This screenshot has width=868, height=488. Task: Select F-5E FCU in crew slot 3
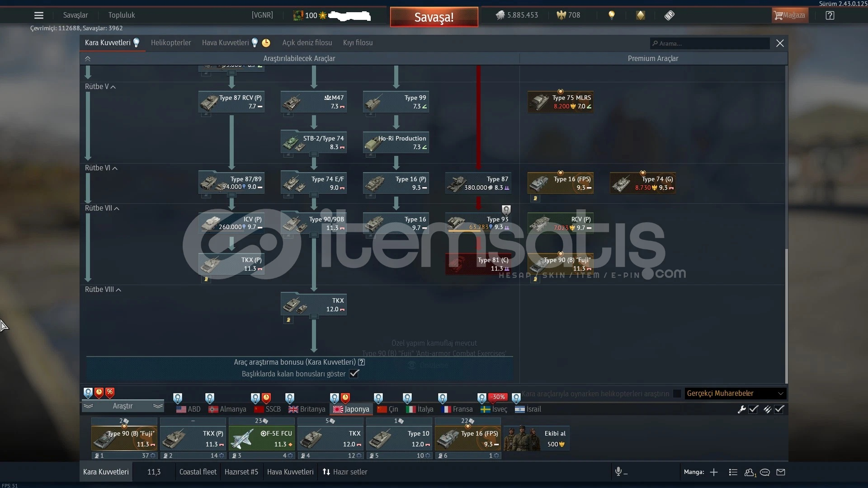pyautogui.click(x=262, y=438)
